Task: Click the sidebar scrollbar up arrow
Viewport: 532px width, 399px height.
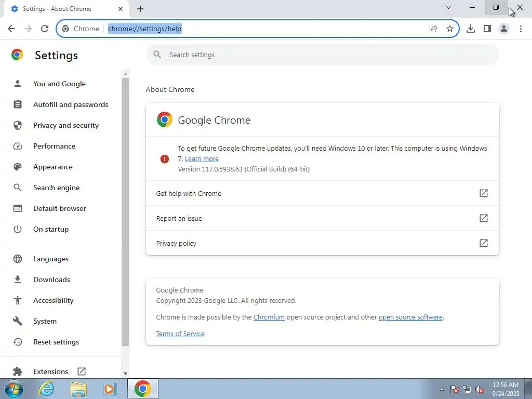Action: click(126, 74)
